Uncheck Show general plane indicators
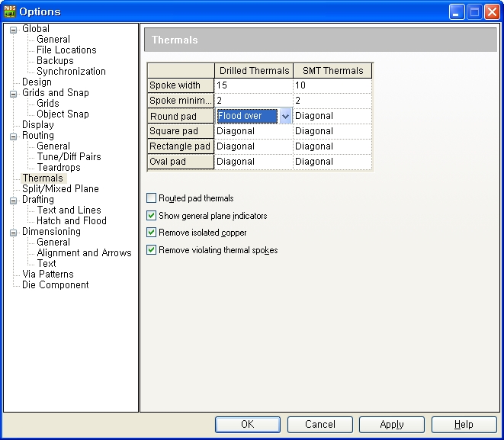504x440 pixels. 151,215
